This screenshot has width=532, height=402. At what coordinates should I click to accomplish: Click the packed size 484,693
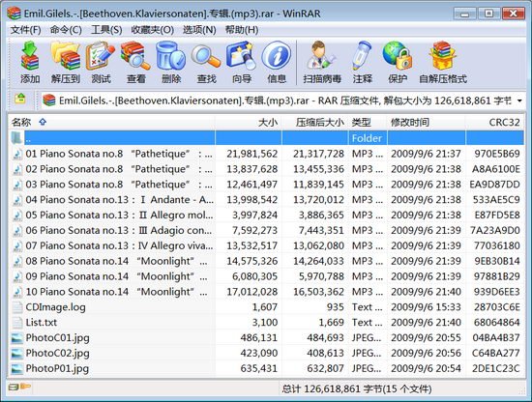325,338
